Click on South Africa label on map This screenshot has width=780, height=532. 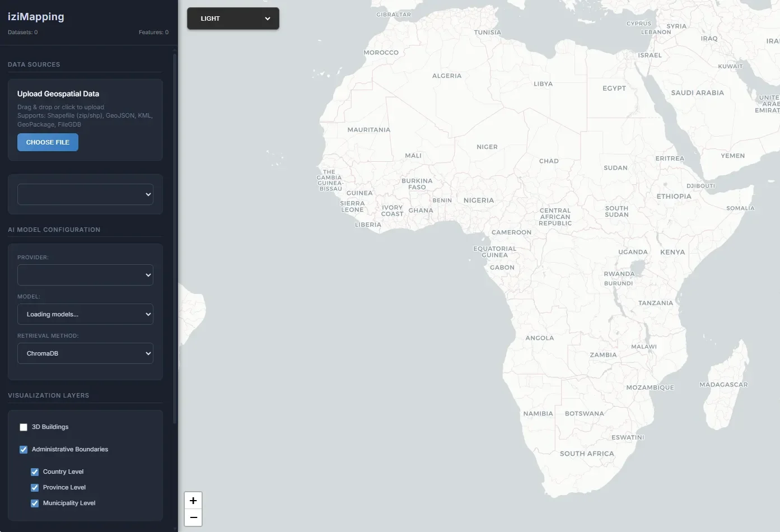[x=587, y=454]
